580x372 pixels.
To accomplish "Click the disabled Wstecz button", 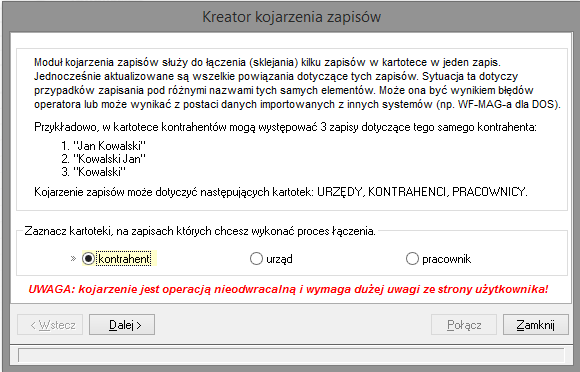I will pos(50,325).
